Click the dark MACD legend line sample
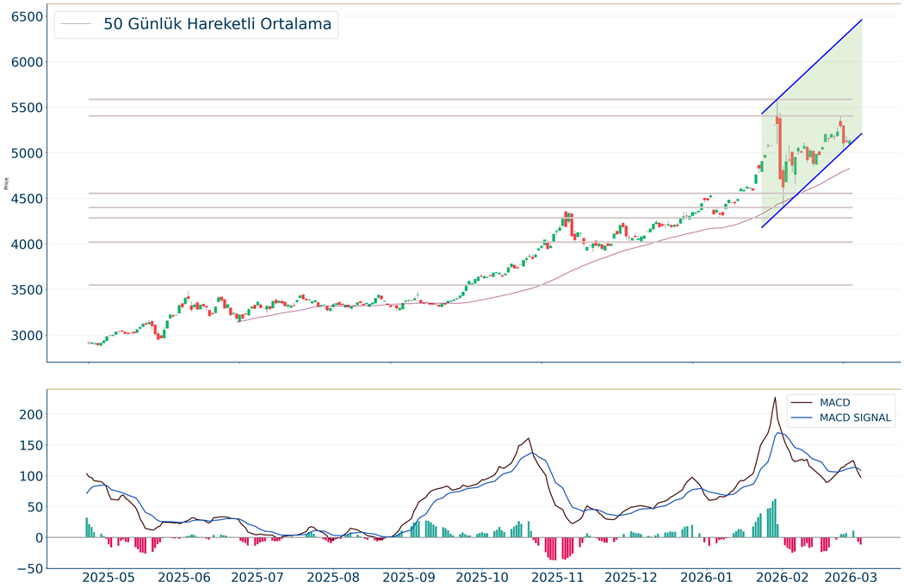904x588 pixels. [802, 402]
